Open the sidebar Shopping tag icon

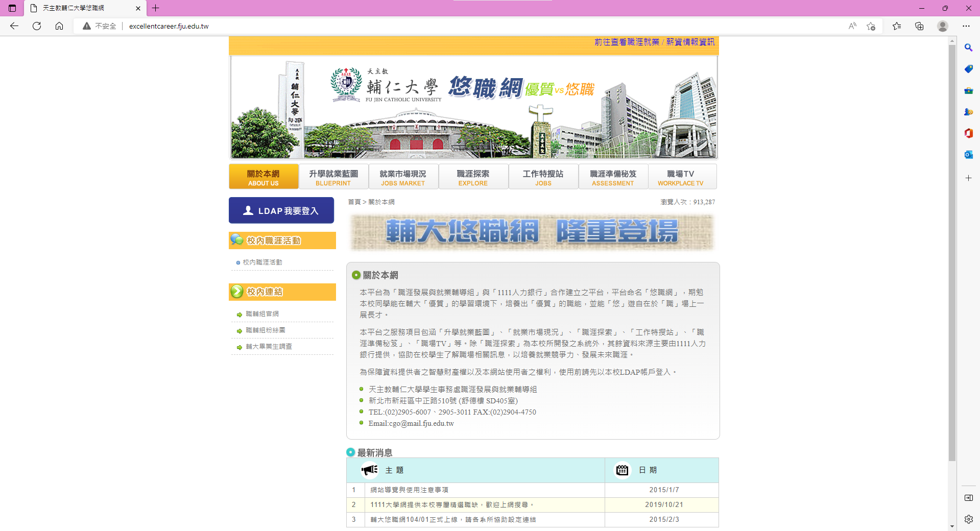pyautogui.click(x=968, y=69)
